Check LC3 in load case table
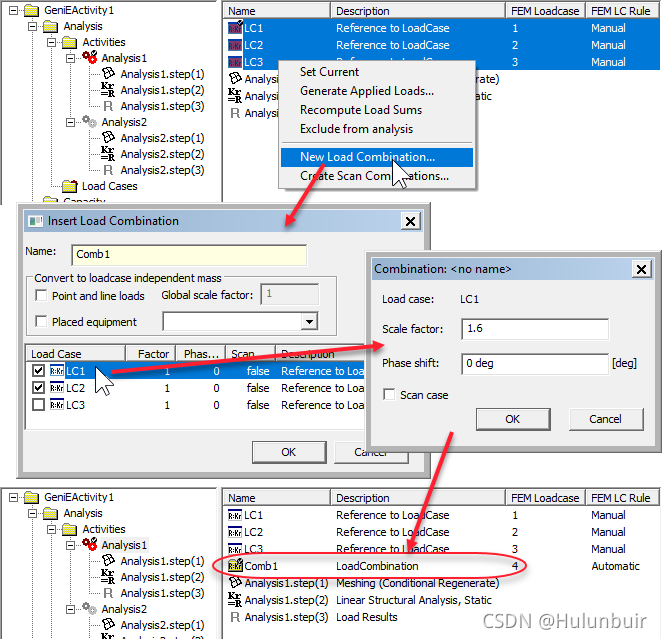Screen dimensions: 662x639 tap(38, 405)
